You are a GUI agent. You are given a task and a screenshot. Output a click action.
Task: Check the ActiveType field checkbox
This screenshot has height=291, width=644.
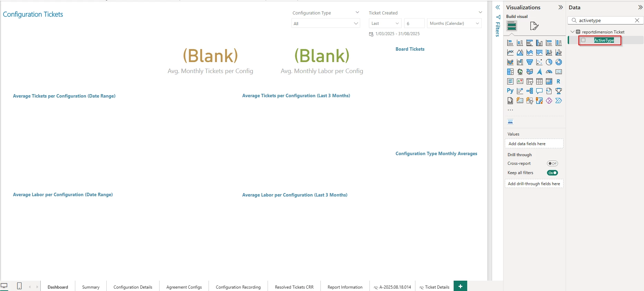click(x=583, y=40)
